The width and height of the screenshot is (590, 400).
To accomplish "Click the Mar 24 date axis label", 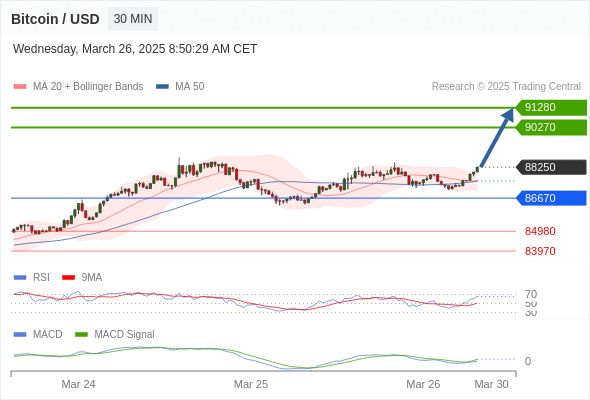I will (78, 384).
